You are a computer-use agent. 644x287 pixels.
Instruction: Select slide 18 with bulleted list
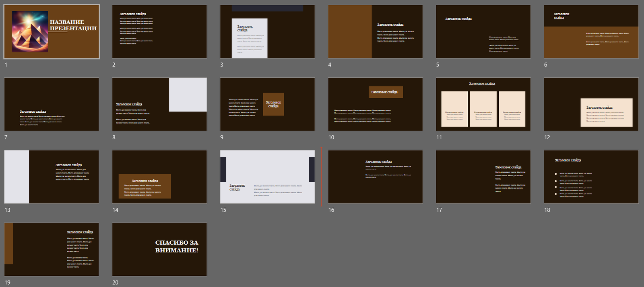(591, 177)
